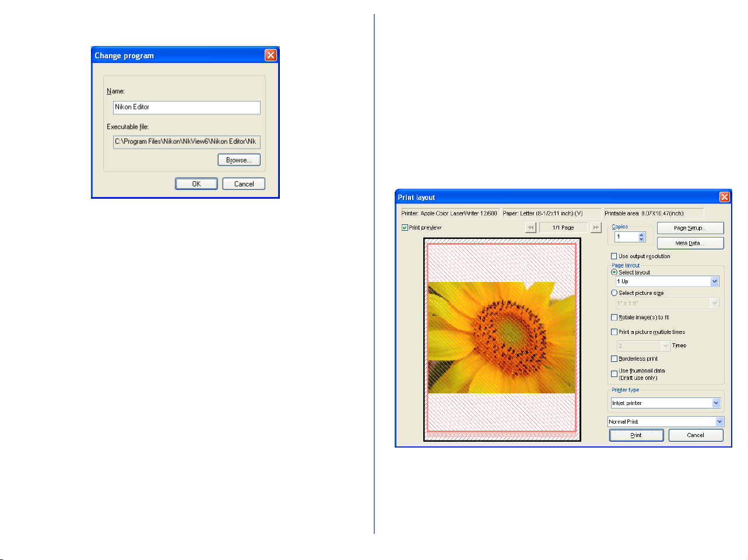The image size is (748, 560).
Task: Open the picture size 1" x 1.5" dropdown
Action: [715, 303]
